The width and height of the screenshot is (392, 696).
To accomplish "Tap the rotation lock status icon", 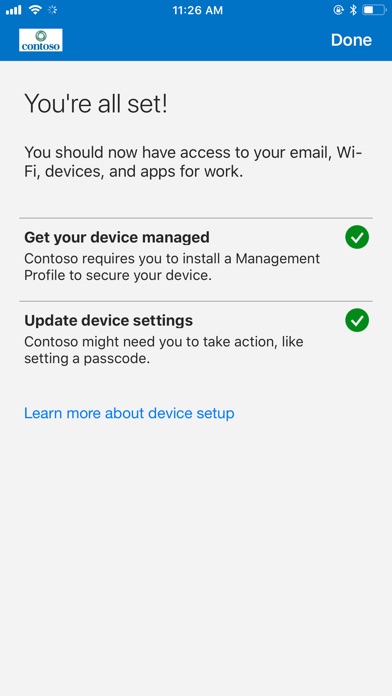I will pos(338,10).
